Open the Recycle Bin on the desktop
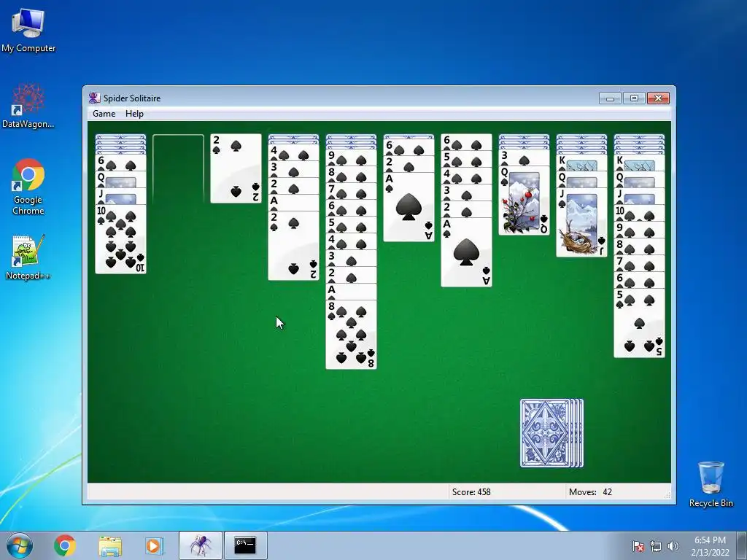This screenshot has height=560, width=747. 711,484
